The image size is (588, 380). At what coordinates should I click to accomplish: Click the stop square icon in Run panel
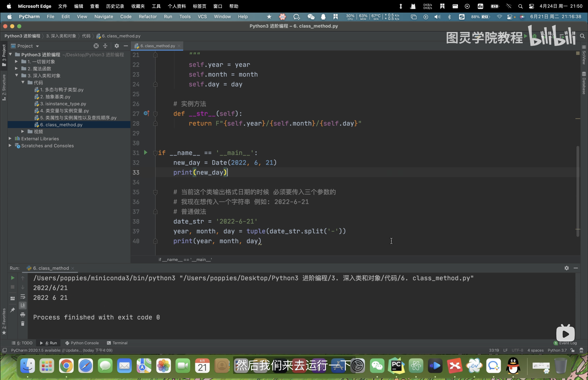pyautogui.click(x=13, y=287)
